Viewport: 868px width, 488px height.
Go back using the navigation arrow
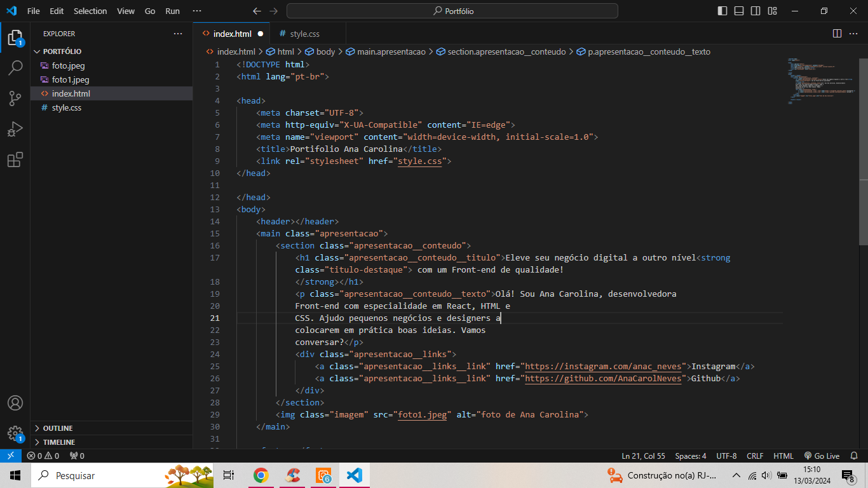[x=257, y=11]
